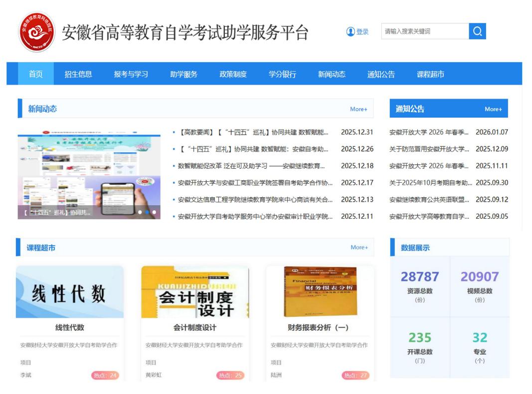
Task: Click the search keyword input field
Action: click(x=425, y=31)
